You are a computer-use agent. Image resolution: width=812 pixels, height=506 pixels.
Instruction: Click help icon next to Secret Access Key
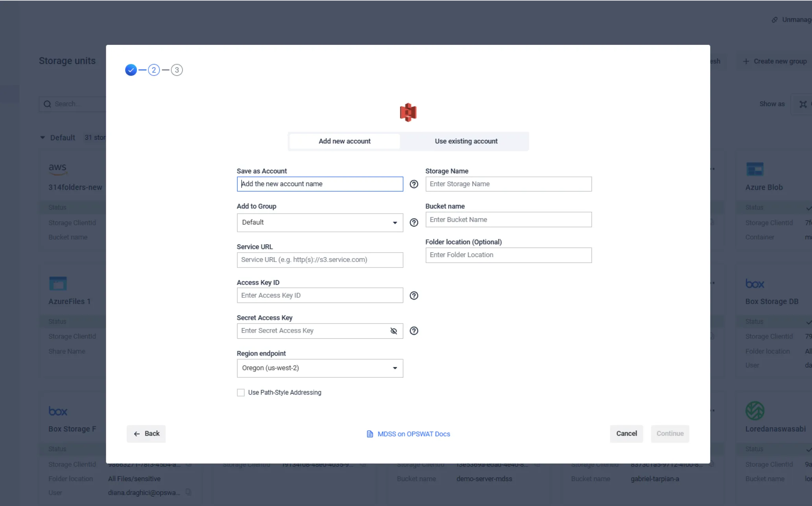(413, 331)
